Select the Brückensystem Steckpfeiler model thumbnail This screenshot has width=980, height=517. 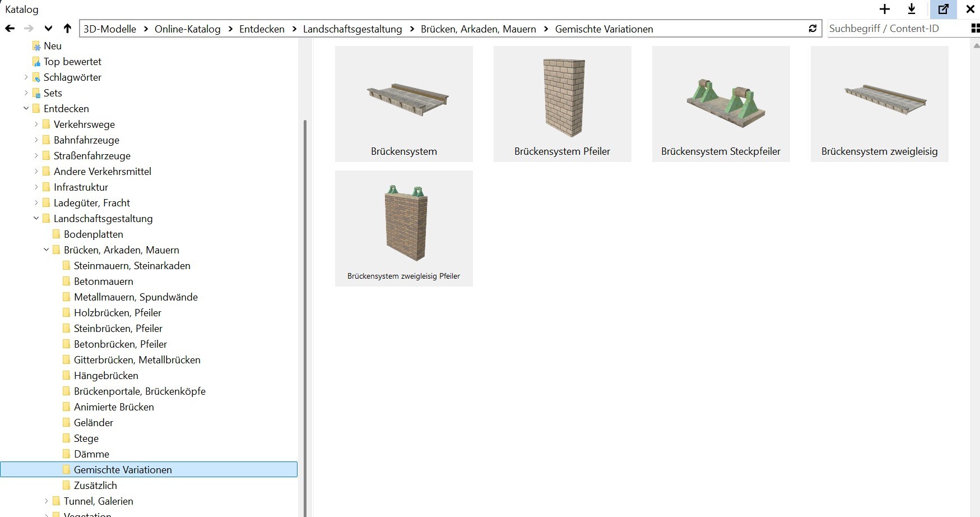(x=721, y=104)
